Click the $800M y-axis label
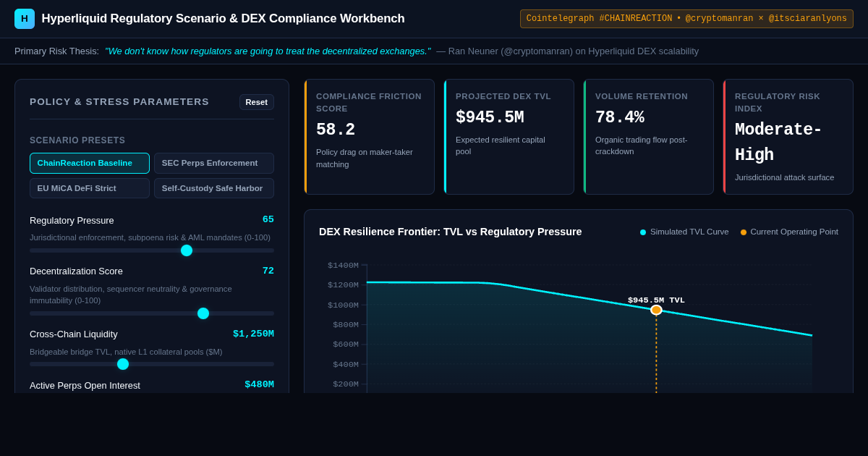868x456 pixels. (346, 325)
